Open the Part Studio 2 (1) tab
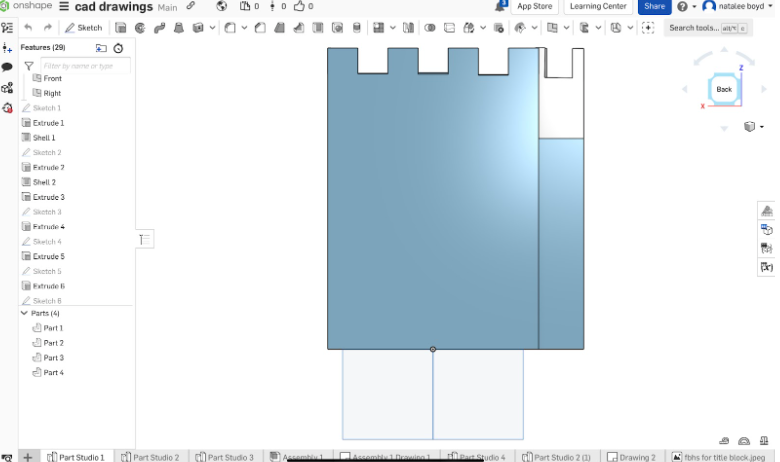 point(557,457)
